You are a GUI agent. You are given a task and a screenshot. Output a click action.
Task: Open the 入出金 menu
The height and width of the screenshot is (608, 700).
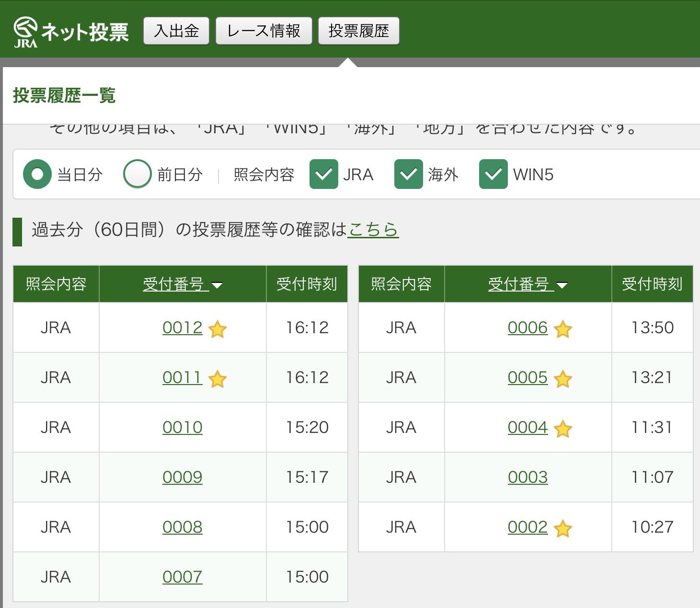[x=176, y=31]
